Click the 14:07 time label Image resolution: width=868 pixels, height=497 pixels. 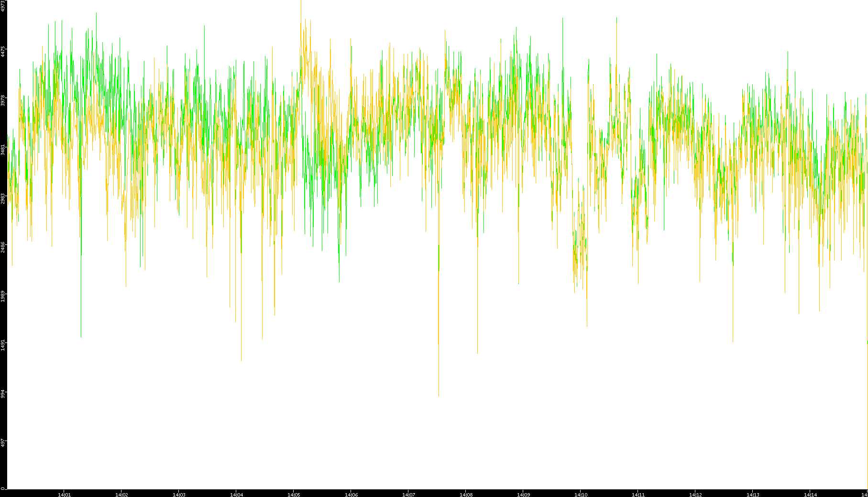point(408,495)
